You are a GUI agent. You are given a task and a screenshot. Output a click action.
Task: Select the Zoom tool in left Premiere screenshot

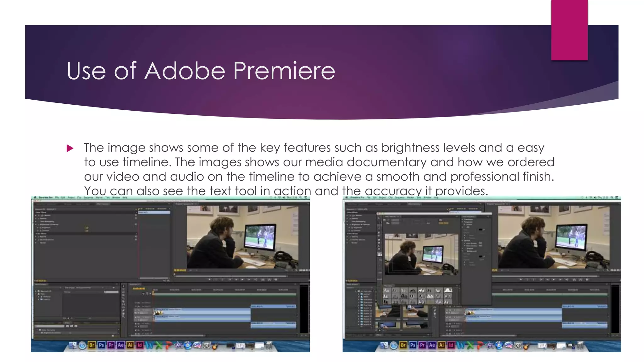click(123, 316)
